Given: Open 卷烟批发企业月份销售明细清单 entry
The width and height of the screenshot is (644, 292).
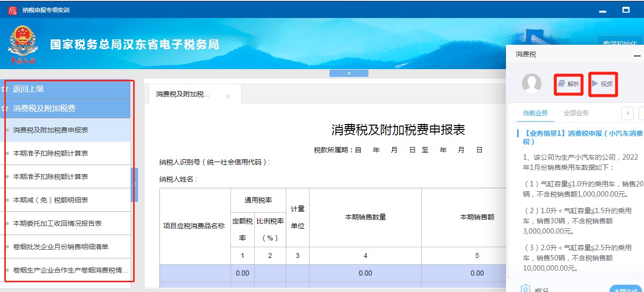Looking at the screenshot, I should 65,247.
